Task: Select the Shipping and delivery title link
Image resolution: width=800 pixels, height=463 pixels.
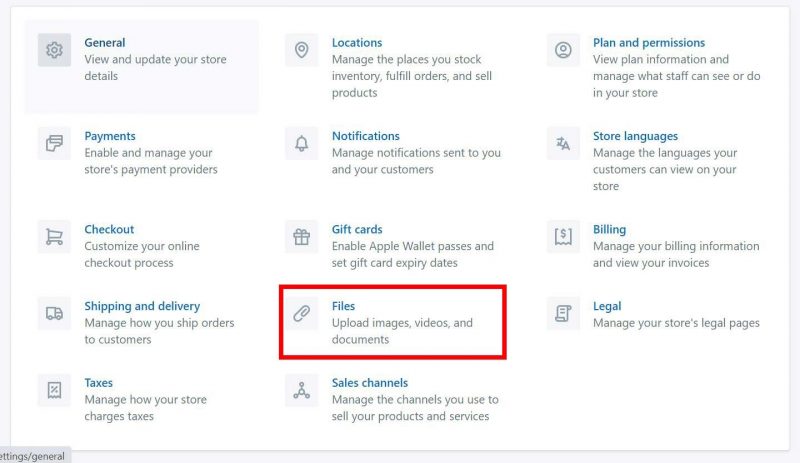Action: tap(142, 306)
